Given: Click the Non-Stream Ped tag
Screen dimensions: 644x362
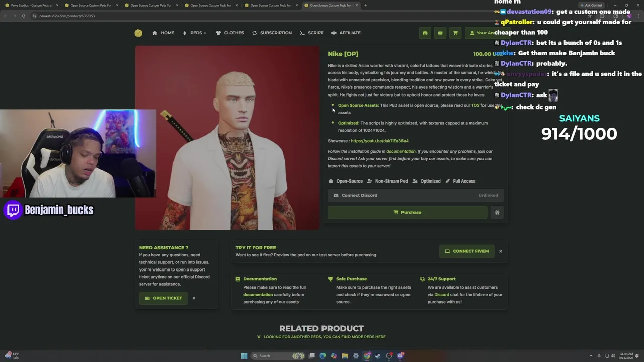Looking at the screenshot, I should pos(387,181).
